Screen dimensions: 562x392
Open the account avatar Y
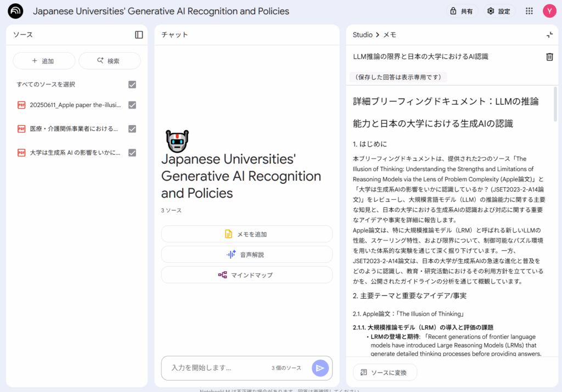(x=549, y=11)
